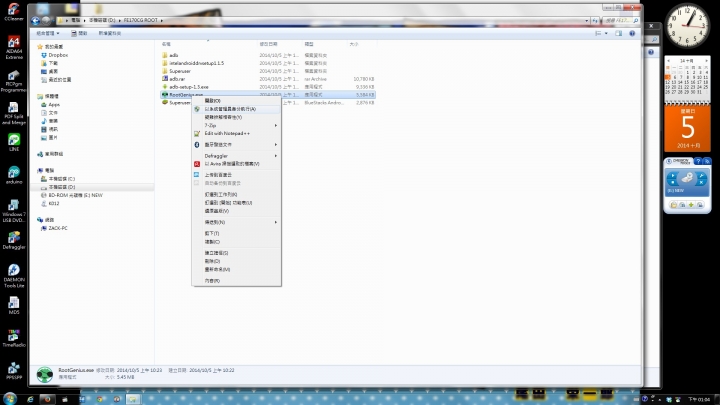The image size is (720, 405).
Task: Expand the Send to submenu entry
Action: (236, 222)
